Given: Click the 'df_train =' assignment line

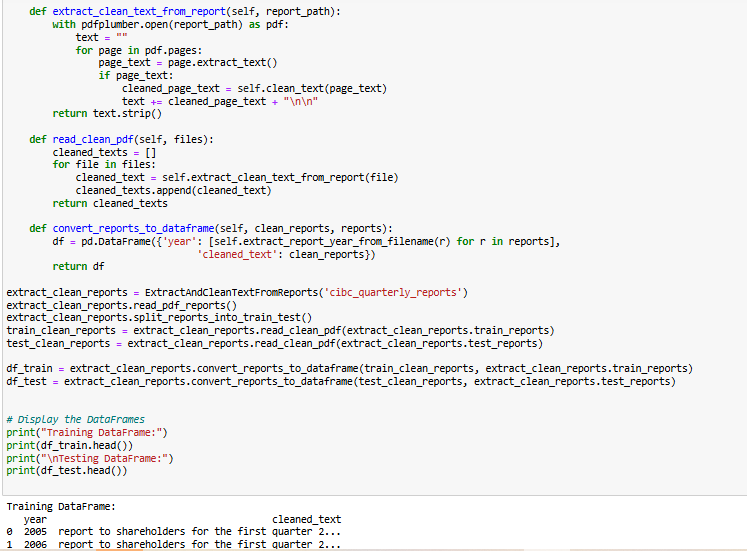Looking at the screenshot, I should coord(350,369).
